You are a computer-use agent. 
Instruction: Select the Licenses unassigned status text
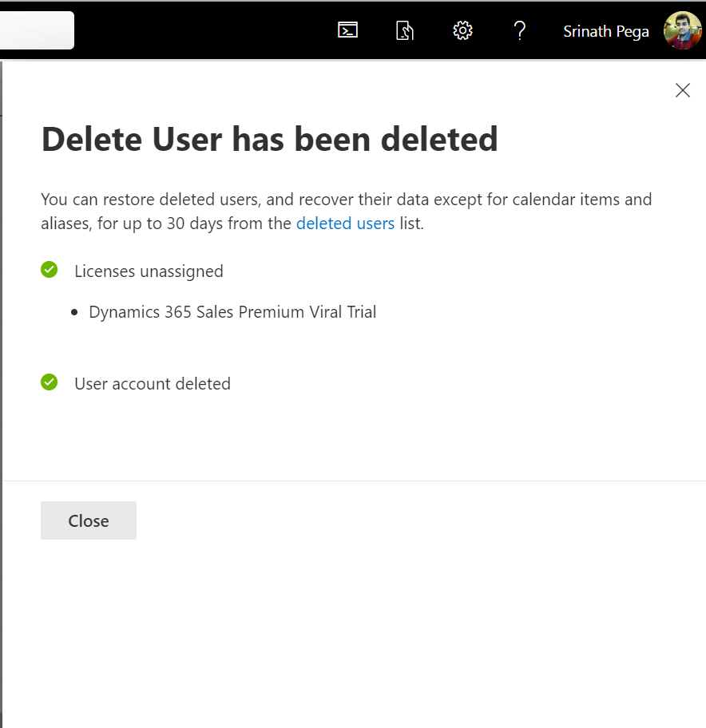click(x=149, y=271)
